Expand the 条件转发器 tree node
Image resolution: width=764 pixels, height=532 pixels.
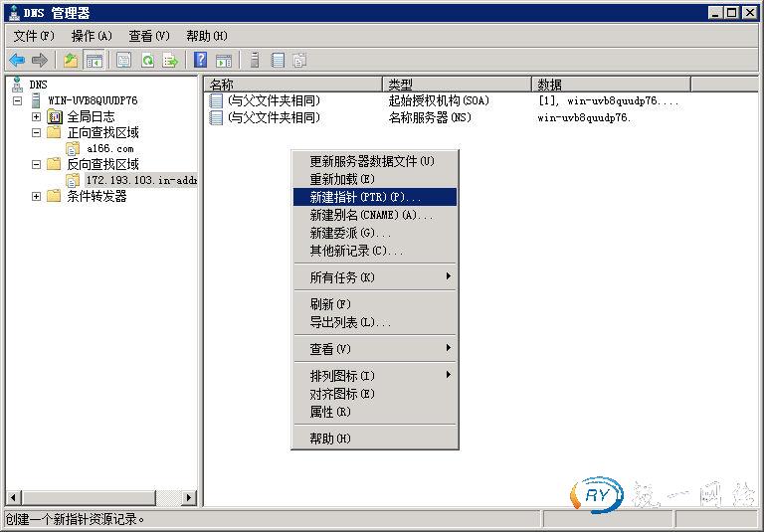coord(36,196)
